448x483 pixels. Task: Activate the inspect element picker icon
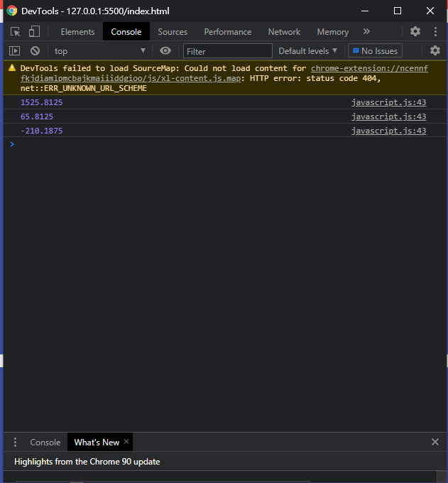(x=16, y=32)
